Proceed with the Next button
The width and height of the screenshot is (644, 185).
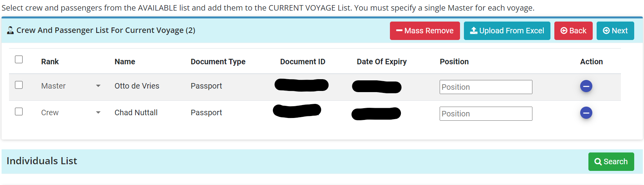[x=615, y=31]
